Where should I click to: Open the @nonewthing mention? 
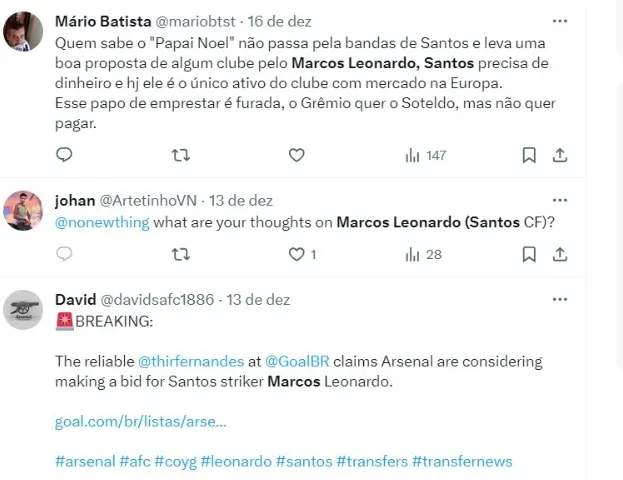[x=98, y=222]
